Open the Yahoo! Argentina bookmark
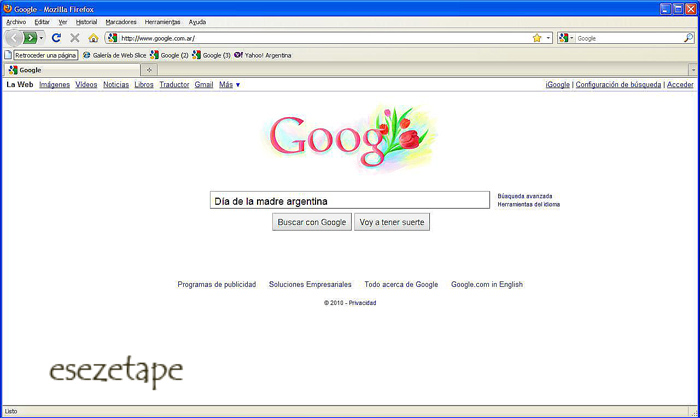 tap(263, 55)
